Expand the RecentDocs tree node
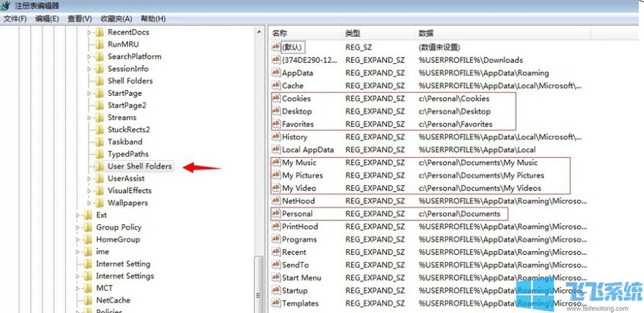Screen dimensions: 644x313 coord(89,33)
